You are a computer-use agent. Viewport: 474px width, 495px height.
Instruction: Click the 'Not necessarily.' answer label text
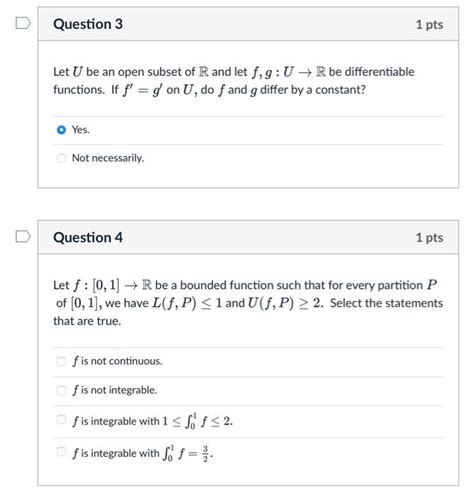(x=108, y=158)
